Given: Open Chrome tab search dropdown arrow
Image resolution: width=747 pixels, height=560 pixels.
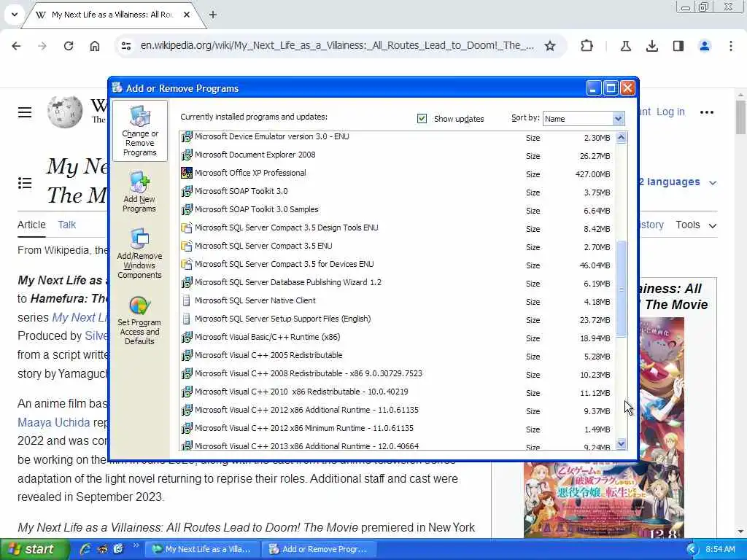Looking at the screenshot, I should [15, 15].
